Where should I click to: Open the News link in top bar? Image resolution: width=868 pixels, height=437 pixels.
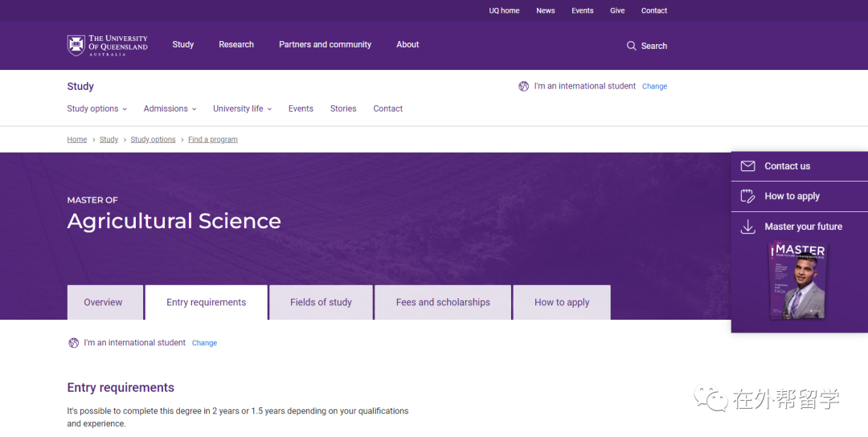pyautogui.click(x=545, y=10)
